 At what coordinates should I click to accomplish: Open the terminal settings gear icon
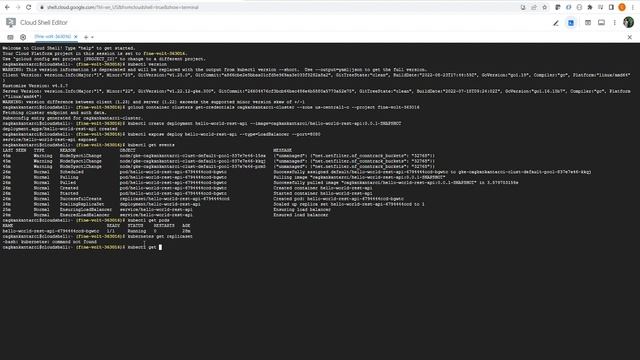23,37
